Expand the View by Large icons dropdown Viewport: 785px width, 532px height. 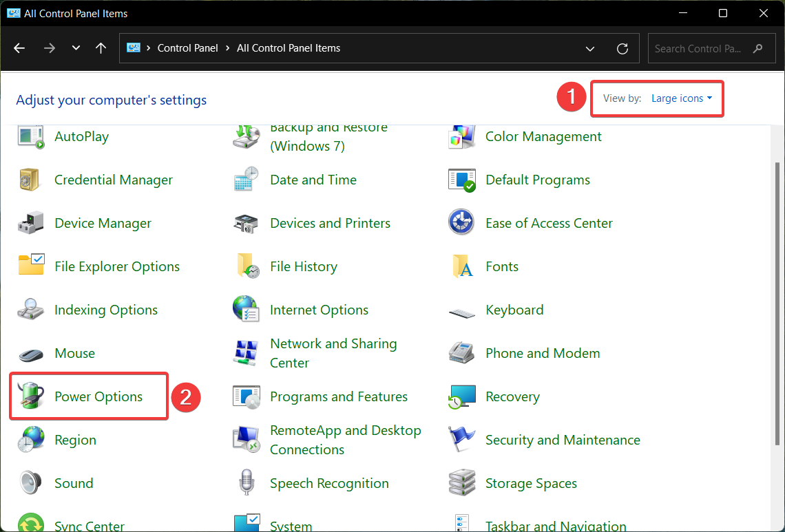(x=681, y=98)
